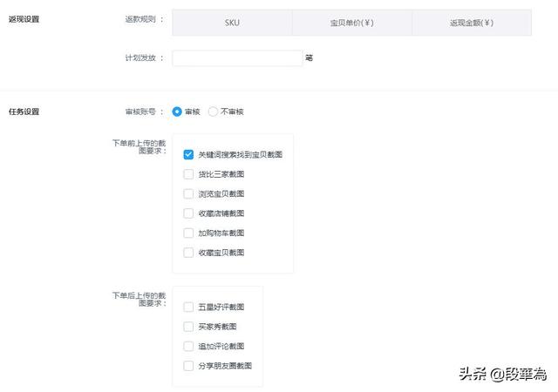Click the 审核账号 field label

click(x=143, y=112)
